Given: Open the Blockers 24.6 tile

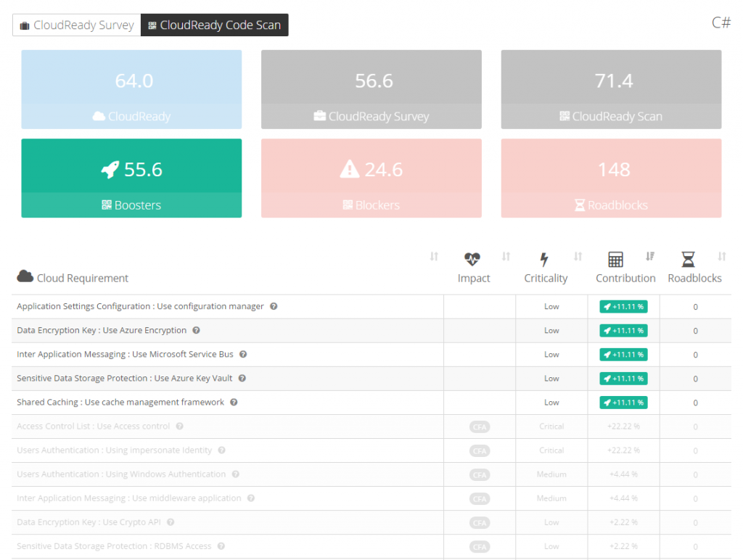Looking at the screenshot, I should click(x=371, y=178).
